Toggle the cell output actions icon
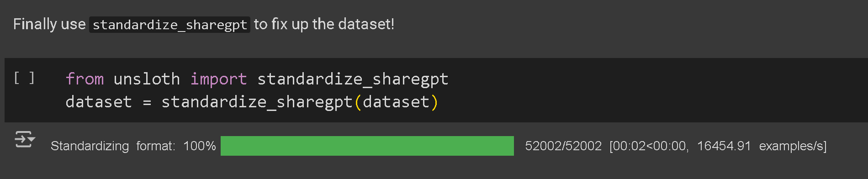This screenshot has height=179, width=868. click(25, 139)
